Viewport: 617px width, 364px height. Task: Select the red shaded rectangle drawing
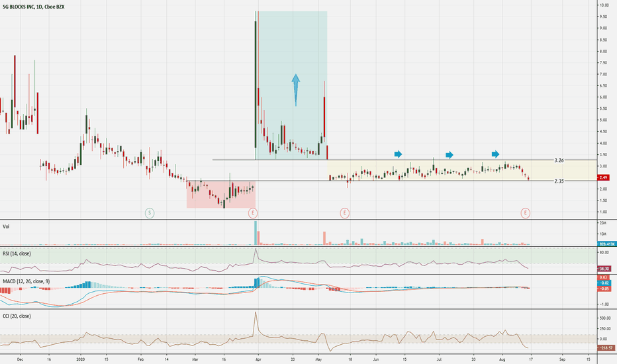point(220,195)
